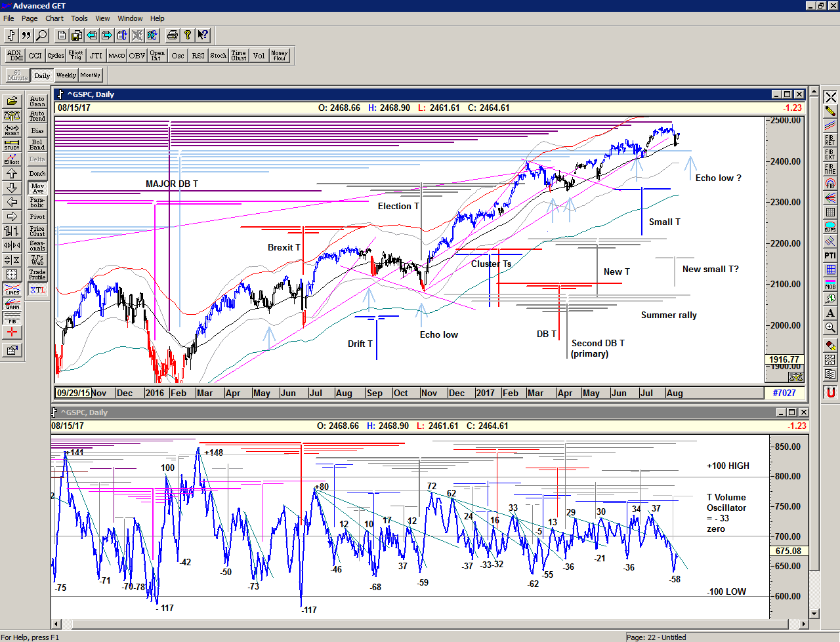Open the Chart menu
The width and height of the screenshot is (840, 642).
54,18
